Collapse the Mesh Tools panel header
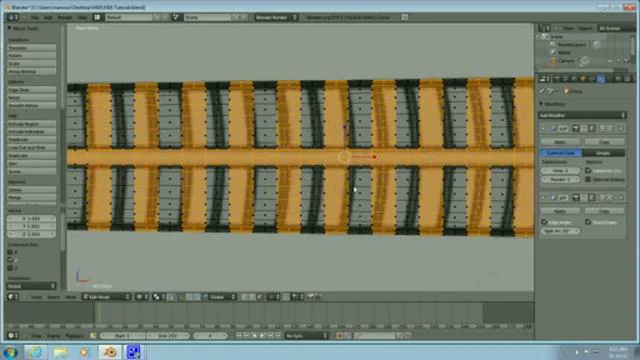The height and width of the screenshot is (360, 640). [x=24, y=28]
